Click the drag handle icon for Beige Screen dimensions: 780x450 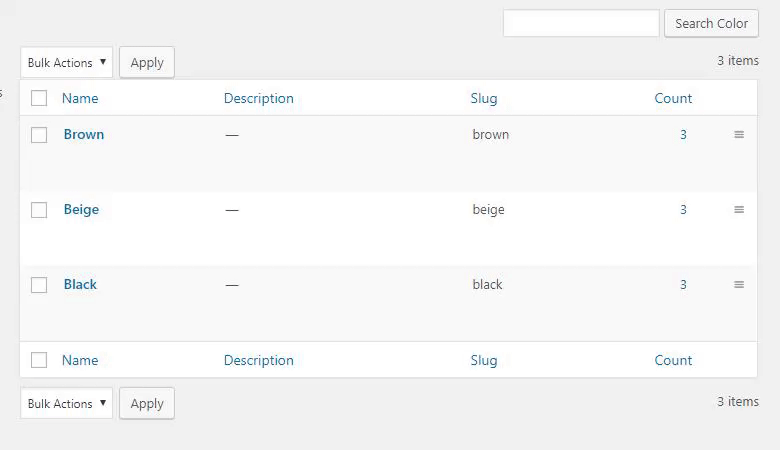(739, 210)
